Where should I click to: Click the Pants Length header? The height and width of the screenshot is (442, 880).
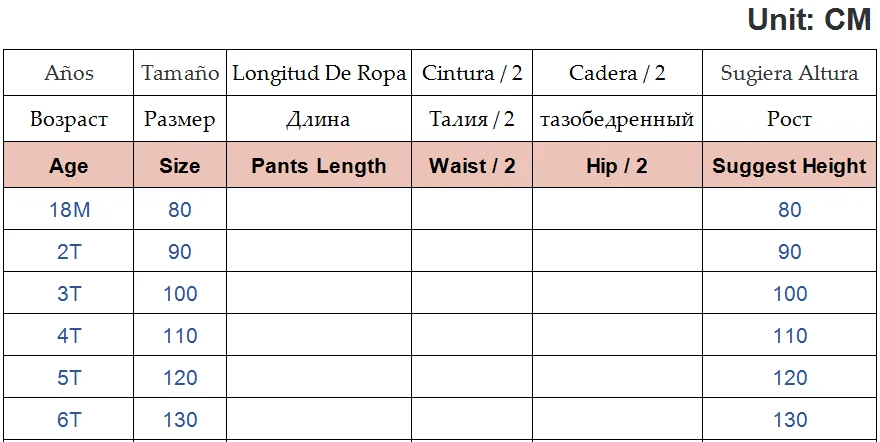coord(319,166)
